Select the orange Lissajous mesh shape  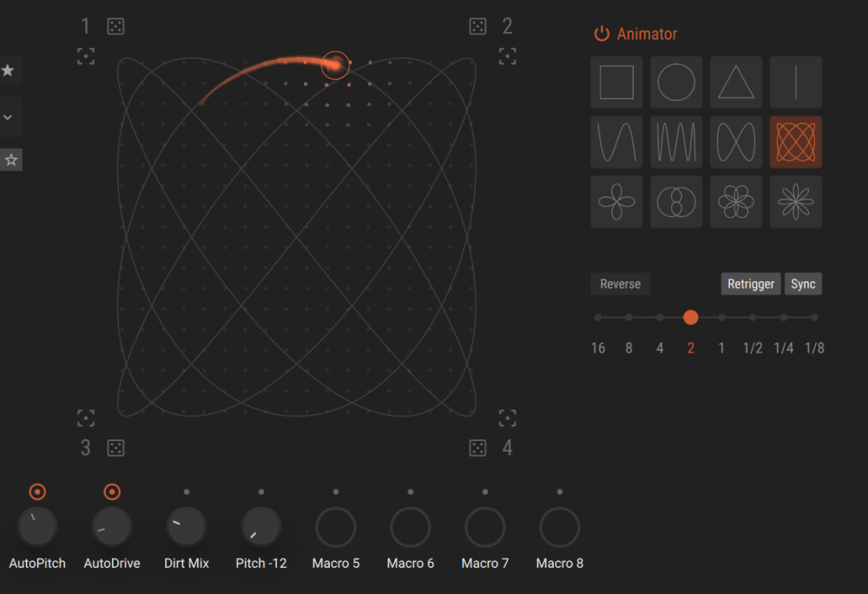point(796,142)
